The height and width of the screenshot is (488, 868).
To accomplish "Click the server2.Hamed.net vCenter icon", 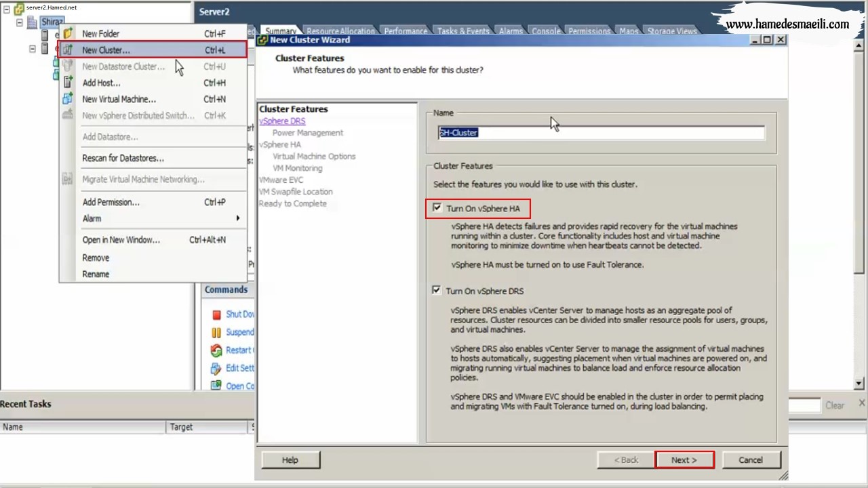I will [19, 8].
